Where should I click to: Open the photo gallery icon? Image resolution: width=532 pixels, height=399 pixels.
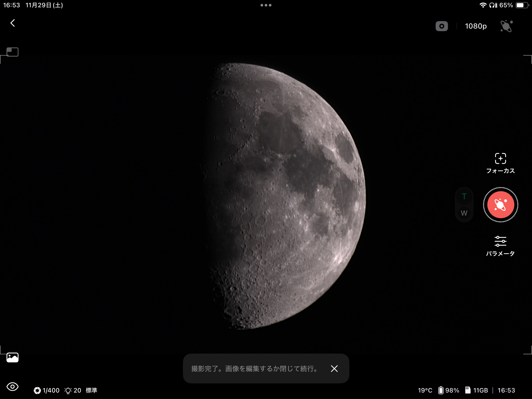click(12, 357)
